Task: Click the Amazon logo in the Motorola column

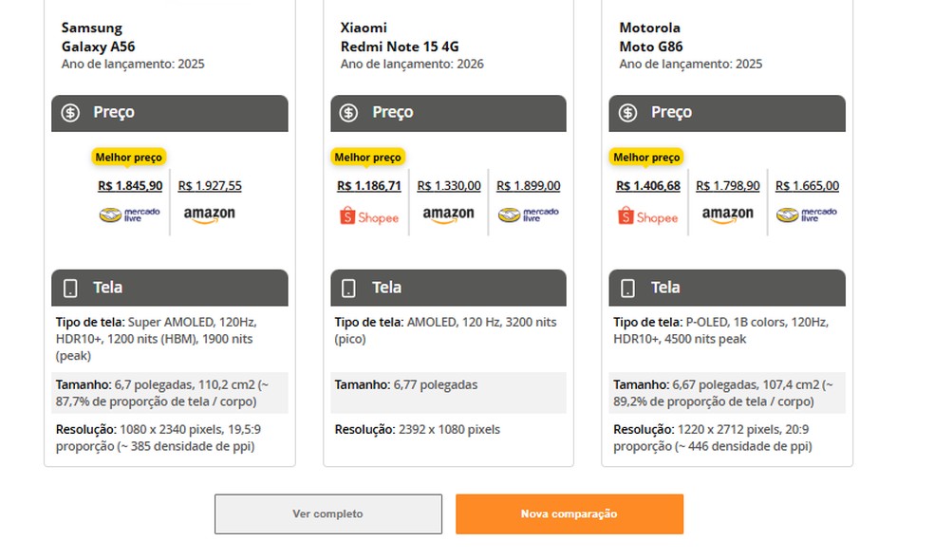Action: [x=727, y=215]
